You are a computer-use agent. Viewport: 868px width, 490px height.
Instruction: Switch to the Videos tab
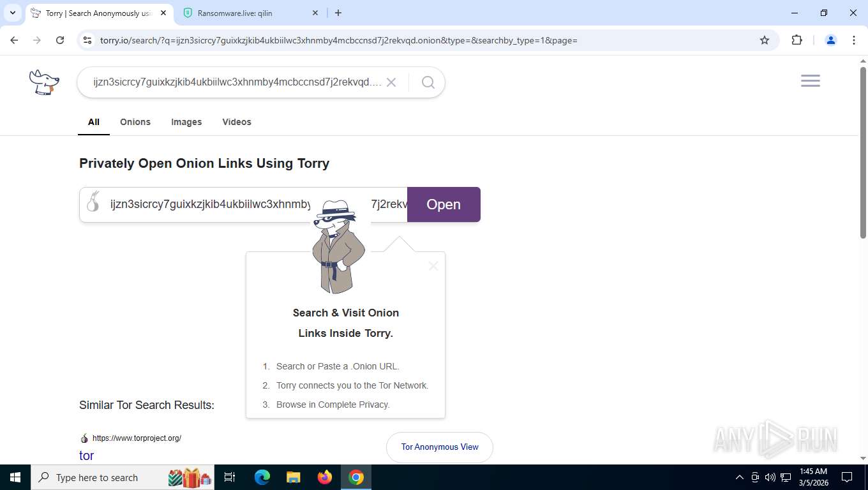tap(237, 122)
